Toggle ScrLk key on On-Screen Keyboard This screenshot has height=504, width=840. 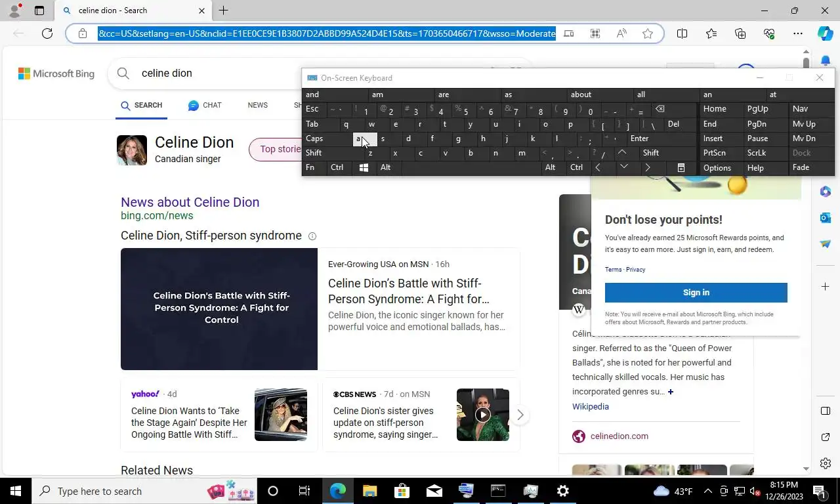point(765,153)
